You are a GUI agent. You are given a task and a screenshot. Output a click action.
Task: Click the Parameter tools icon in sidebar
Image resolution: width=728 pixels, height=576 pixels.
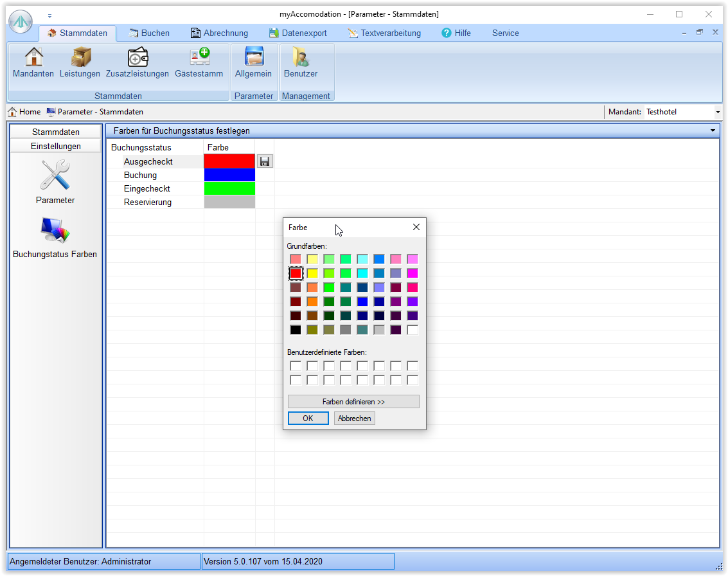(x=55, y=175)
